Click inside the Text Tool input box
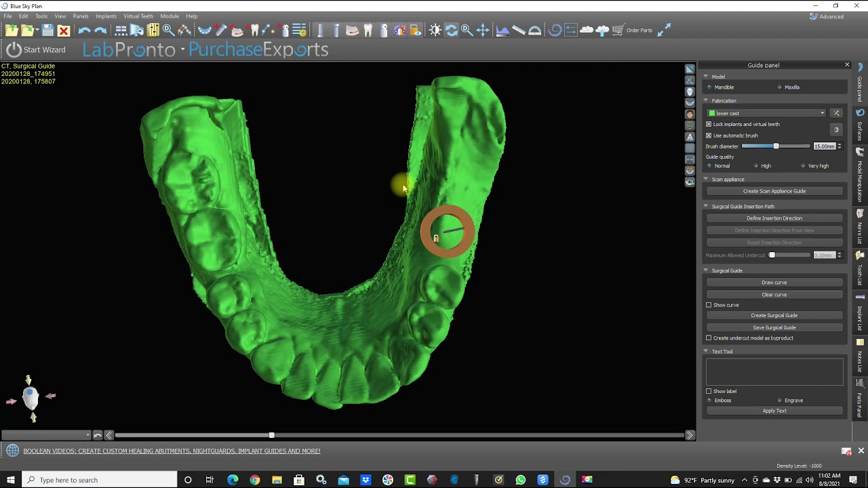This screenshot has width=868, height=488. coord(774,371)
